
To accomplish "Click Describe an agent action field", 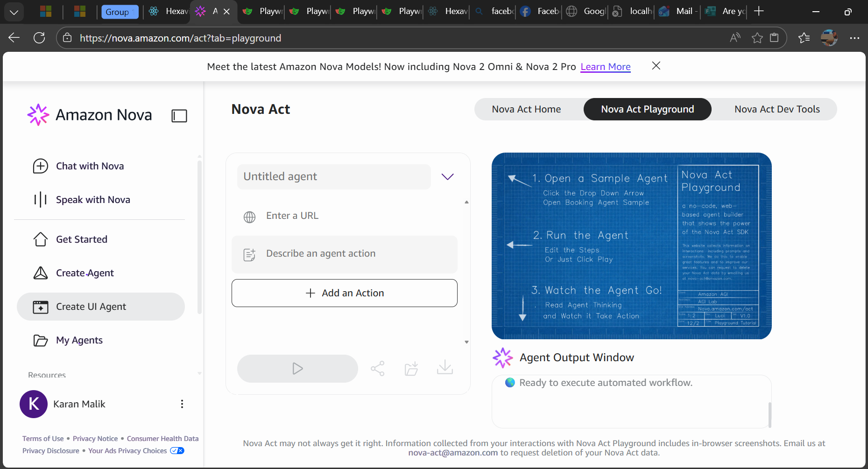I will [x=345, y=254].
